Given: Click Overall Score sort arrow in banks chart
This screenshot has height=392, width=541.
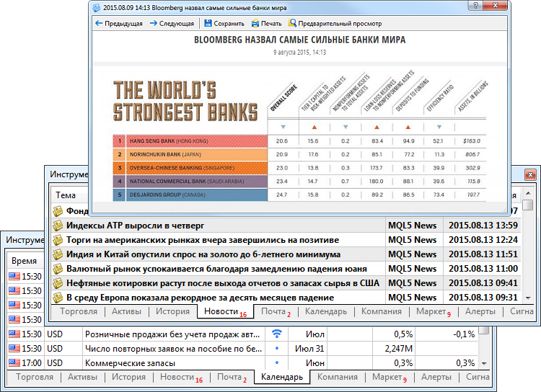Looking at the screenshot, I should click(x=283, y=127).
